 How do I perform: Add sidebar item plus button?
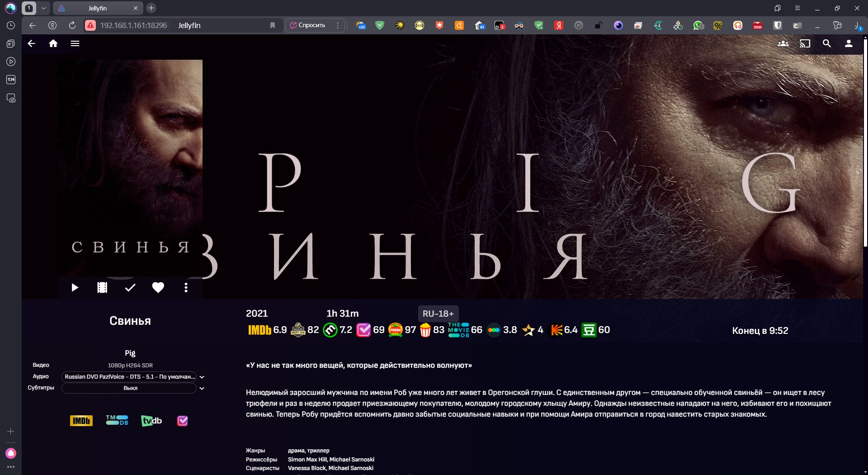click(11, 432)
